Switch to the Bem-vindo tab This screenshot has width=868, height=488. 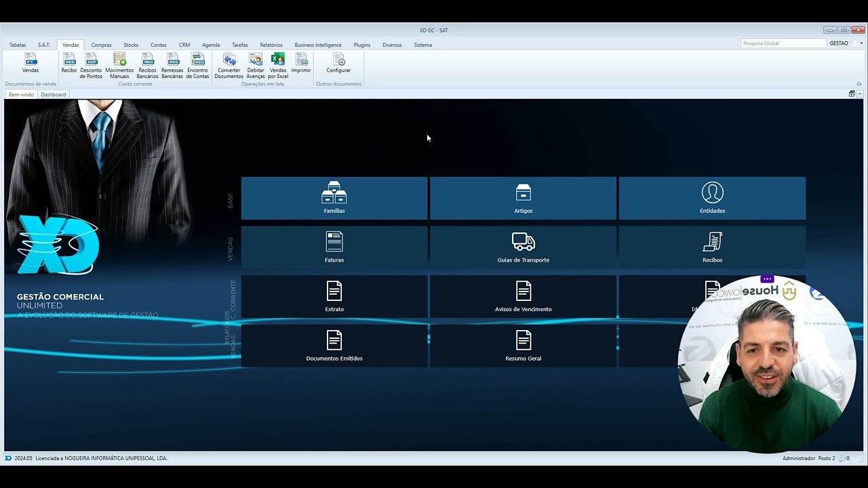point(21,94)
